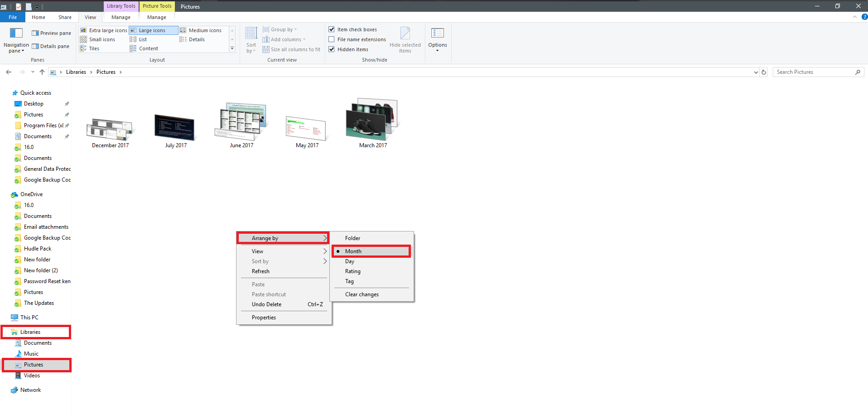
Task: Click the Options icon in ribbon
Action: [437, 33]
